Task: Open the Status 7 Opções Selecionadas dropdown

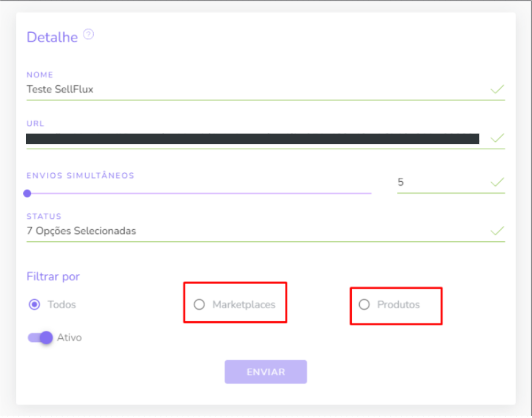Action: pos(265,232)
